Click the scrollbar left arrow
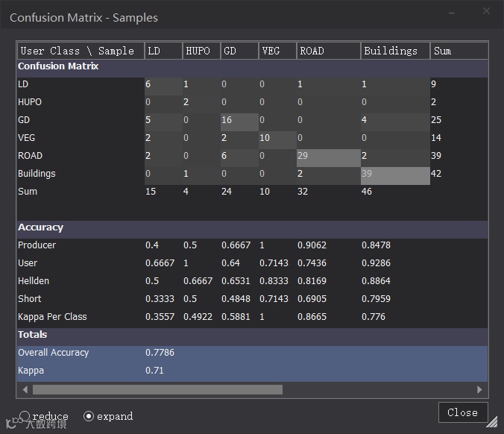Image resolution: width=504 pixels, height=434 pixels. click(x=25, y=390)
